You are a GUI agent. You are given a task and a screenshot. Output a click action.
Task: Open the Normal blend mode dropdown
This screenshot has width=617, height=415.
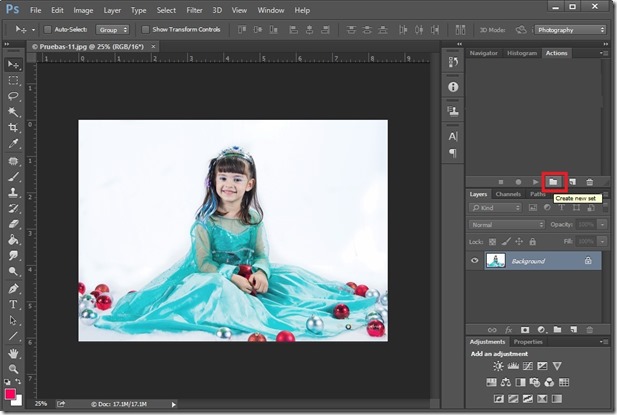point(507,225)
